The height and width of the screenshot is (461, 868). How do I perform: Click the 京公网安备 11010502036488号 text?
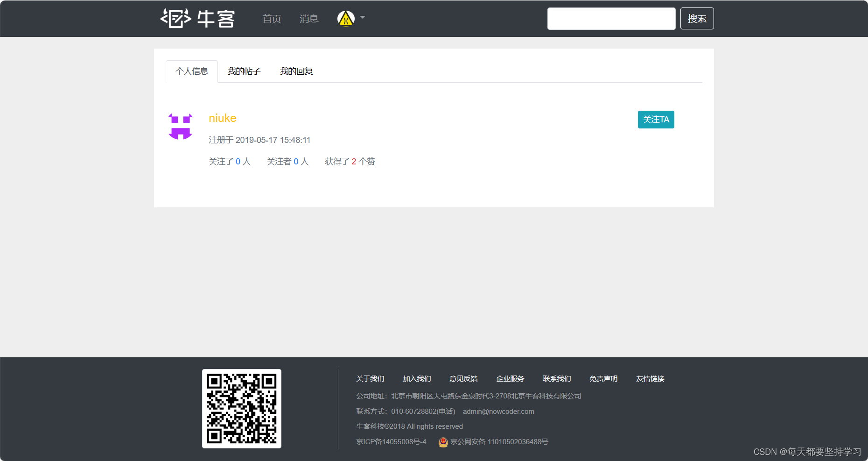click(499, 442)
